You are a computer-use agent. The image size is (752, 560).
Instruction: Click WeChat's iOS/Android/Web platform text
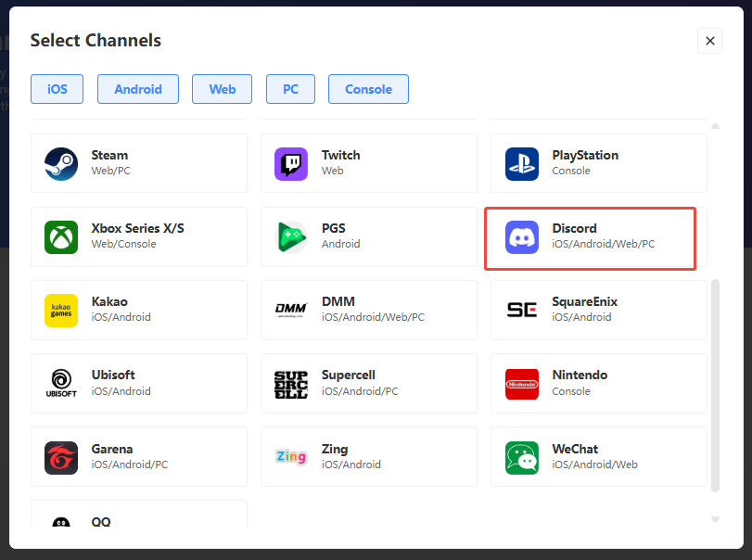(594, 465)
